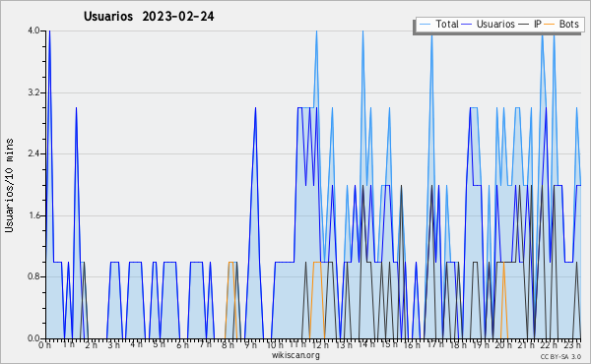Click the dark blue Usuarios legend line
591x364 pixels.
click(467, 24)
